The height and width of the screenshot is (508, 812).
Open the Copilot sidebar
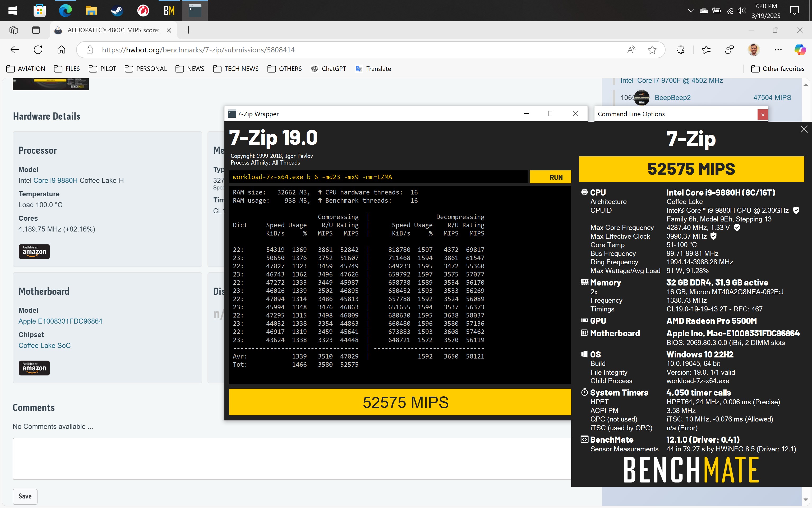coord(800,50)
